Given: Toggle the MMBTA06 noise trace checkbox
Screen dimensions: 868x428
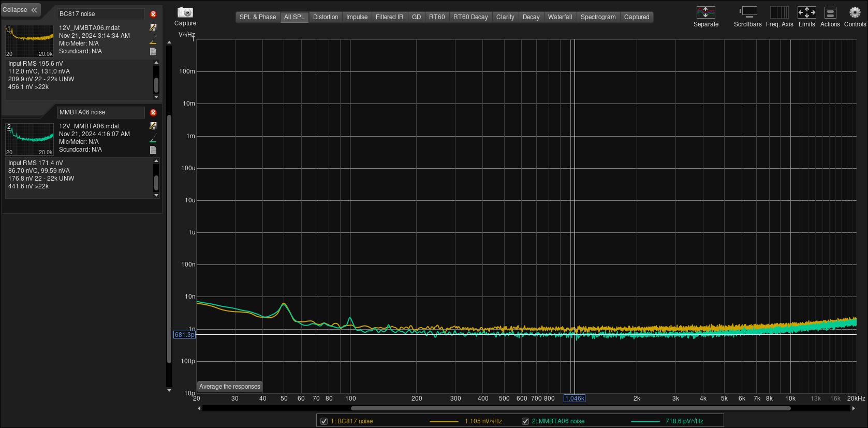Looking at the screenshot, I should pyautogui.click(x=525, y=421).
